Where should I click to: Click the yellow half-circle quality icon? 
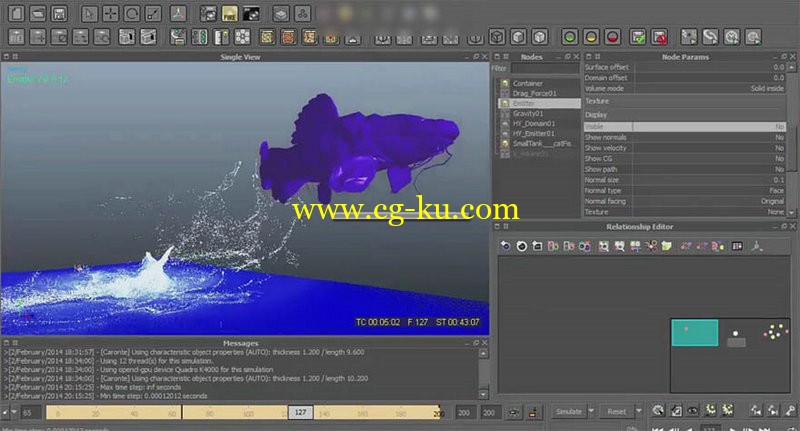pos(591,37)
